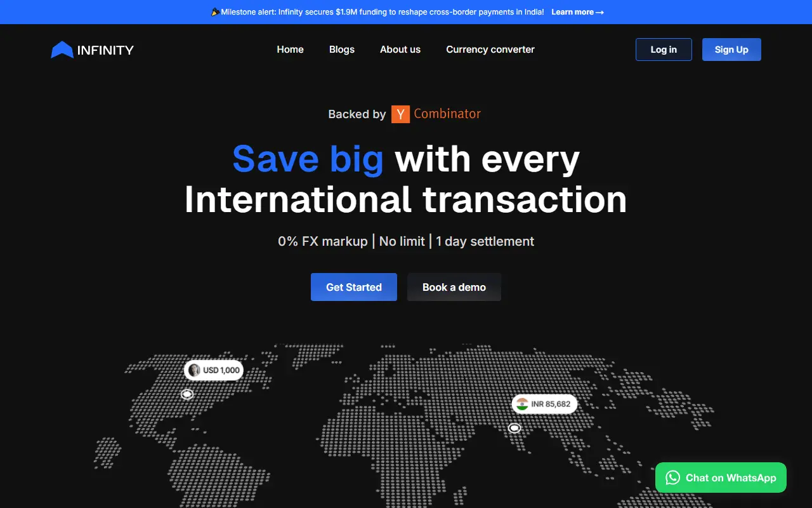The height and width of the screenshot is (508, 812).
Task: Click the Sign Up button
Action: (731, 50)
